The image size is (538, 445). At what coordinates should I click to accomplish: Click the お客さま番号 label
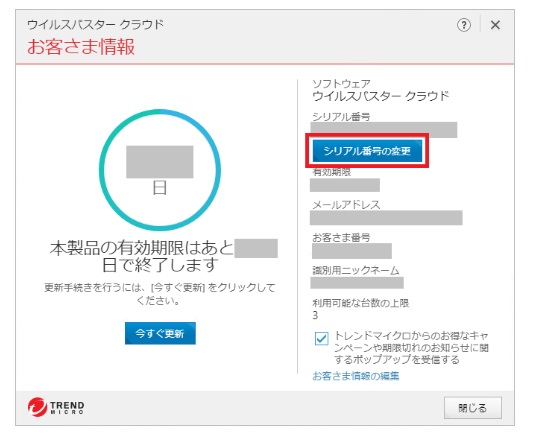(x=341, y=237)
